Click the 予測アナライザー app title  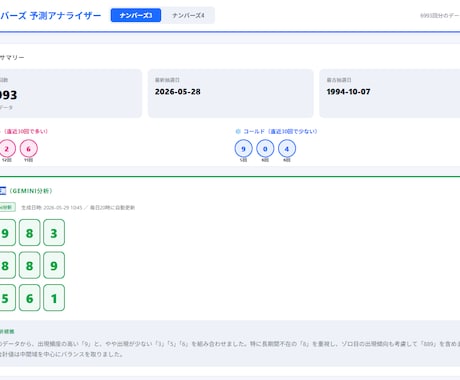pyautogui.click(x=50, y=16)
